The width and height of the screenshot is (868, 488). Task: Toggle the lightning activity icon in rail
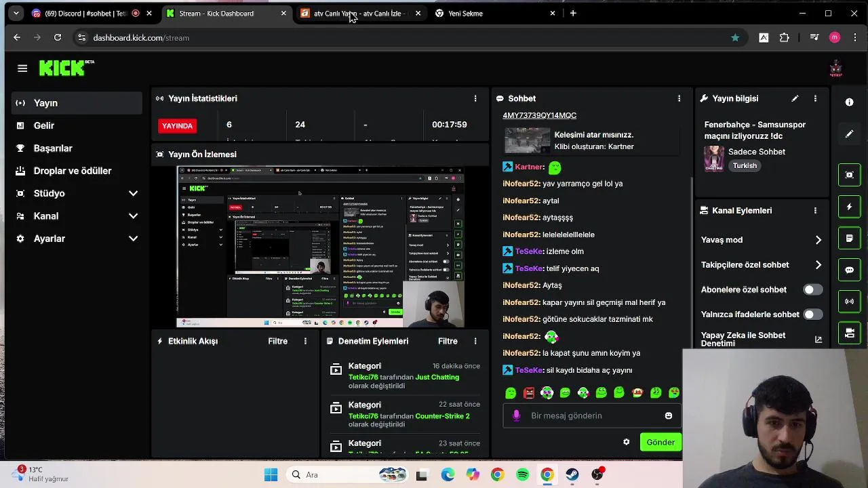click(x=849, y=207)
